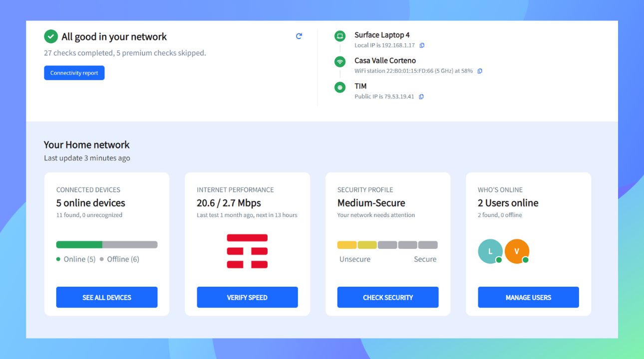Start a test with Verify Speed
Screen dimensions: 644x359
247,297
